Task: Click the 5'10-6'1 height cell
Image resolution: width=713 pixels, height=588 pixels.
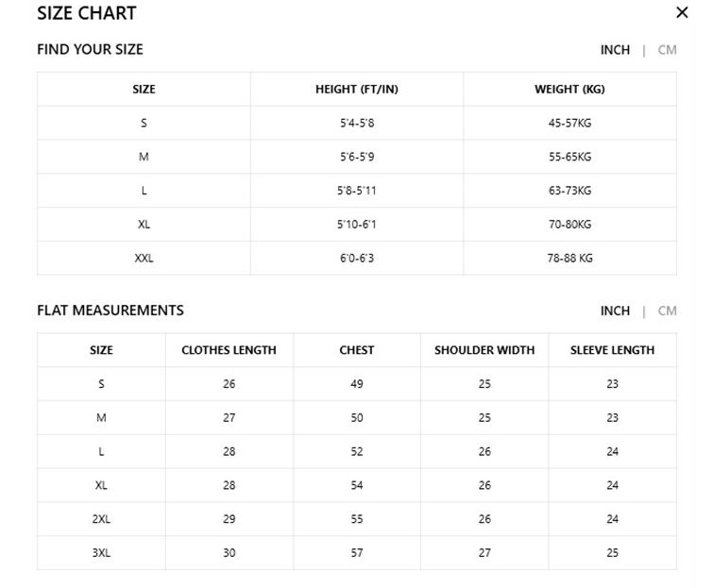Action: point(357,225)
